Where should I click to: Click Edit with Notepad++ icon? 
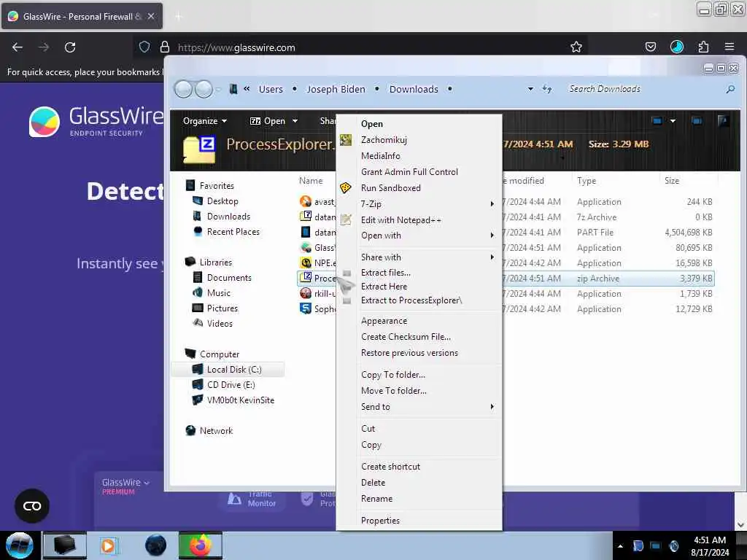[x=346, y=219]
